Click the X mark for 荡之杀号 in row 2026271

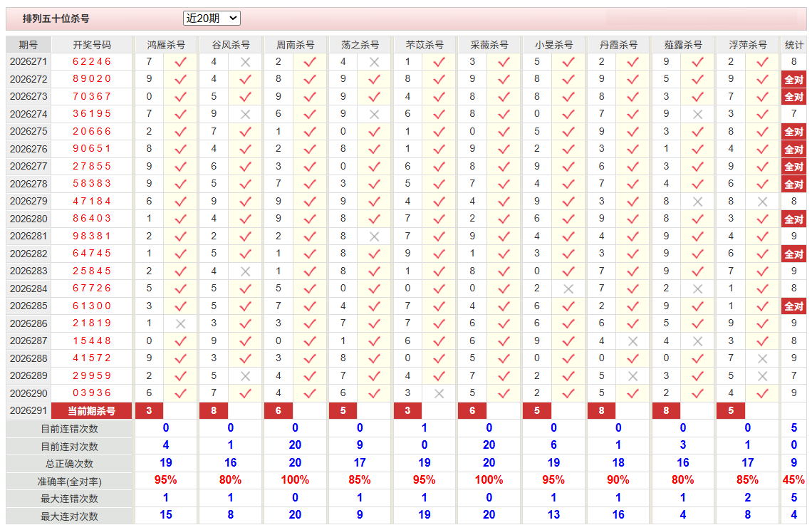(375, 62)
